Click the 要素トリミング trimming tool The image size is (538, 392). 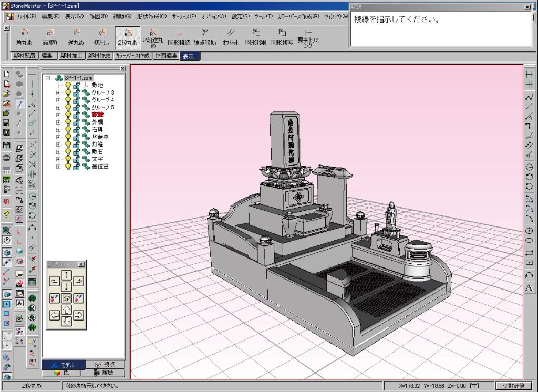tap(308, 38)
